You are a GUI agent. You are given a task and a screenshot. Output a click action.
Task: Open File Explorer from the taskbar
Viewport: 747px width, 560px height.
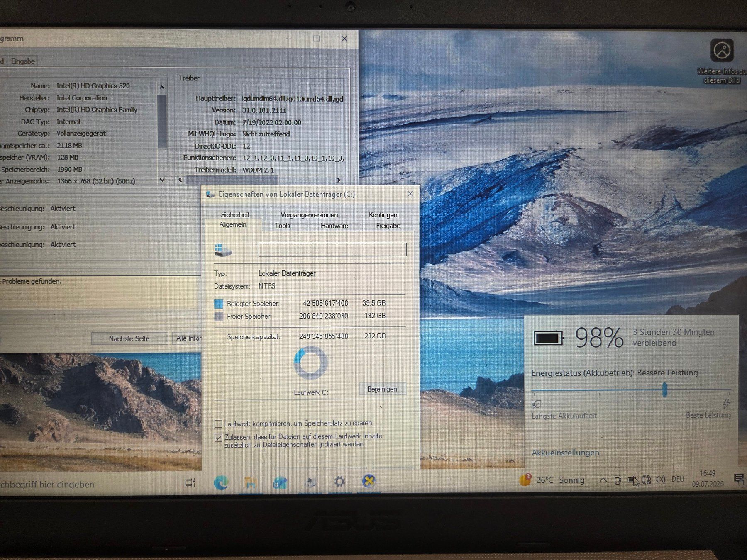[x=250, y=482]
